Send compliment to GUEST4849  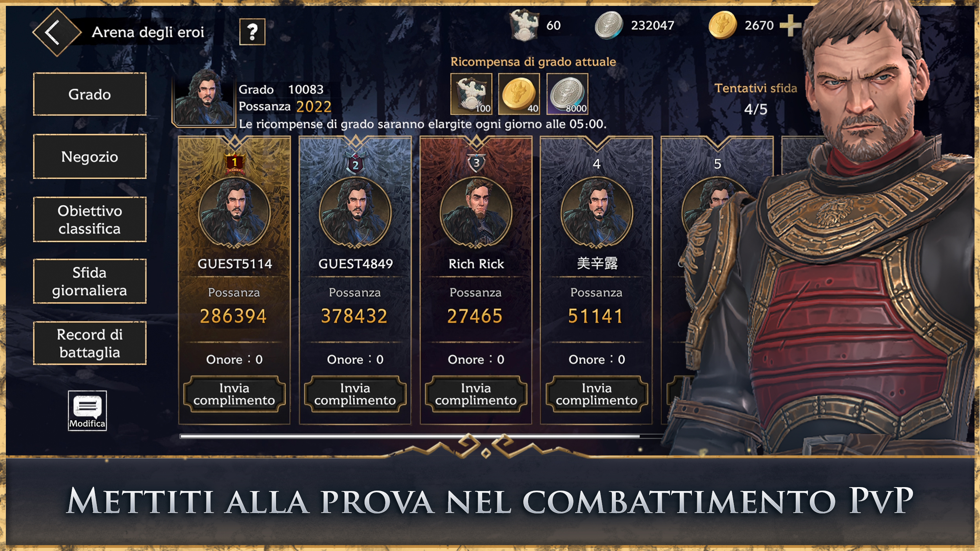(x=355, y=394)
